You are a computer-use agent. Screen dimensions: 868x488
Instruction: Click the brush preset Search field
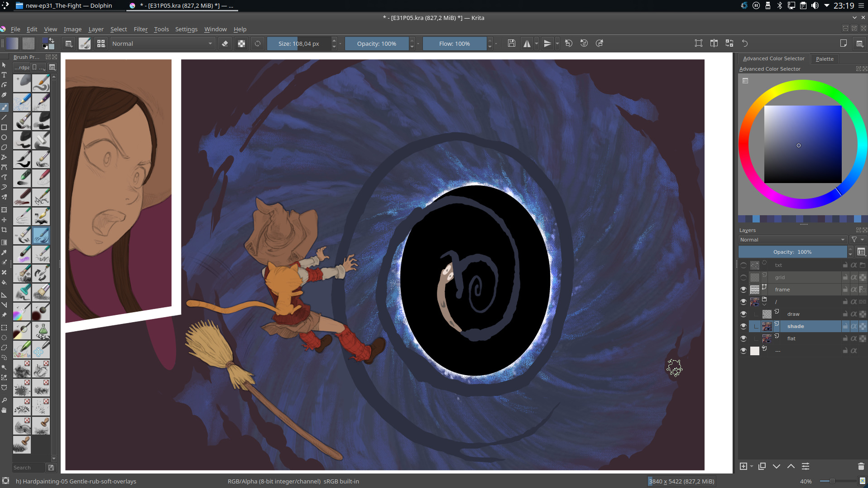[x=28, y=468]
